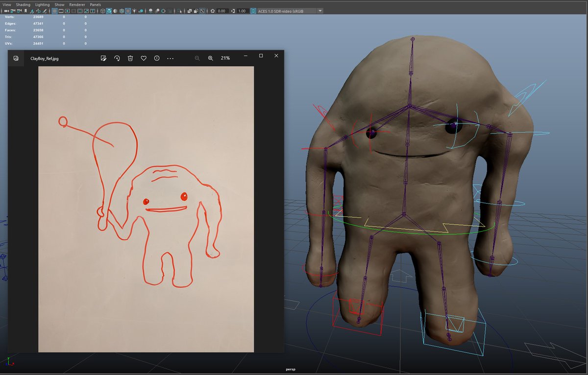Viewport: 588px width, 375px height.
Task: Open the Shading menu
Action: click(23, 4)
